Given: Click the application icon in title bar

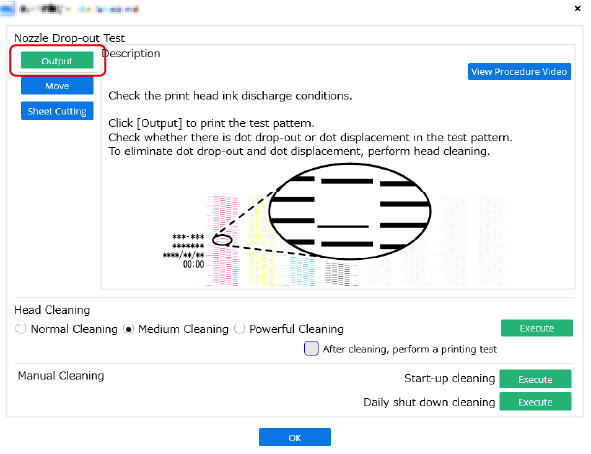Looking at the screenshot, I should [x=8, y=9].
